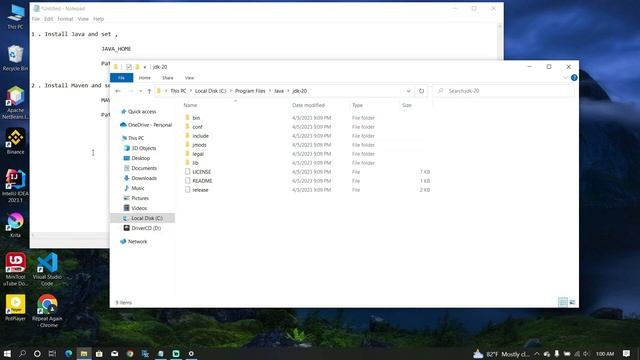
Task: Select the LICENSE file
Action: pos(202,172)
